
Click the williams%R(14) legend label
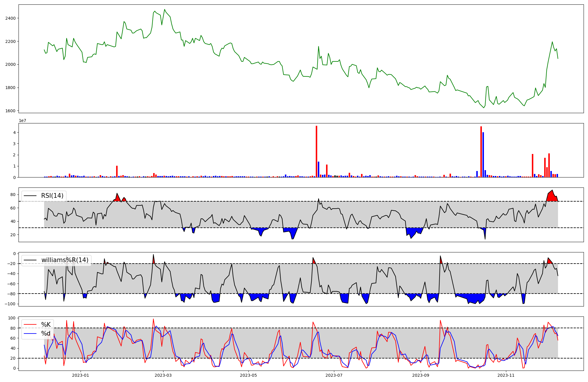click(x=65, y=260)
